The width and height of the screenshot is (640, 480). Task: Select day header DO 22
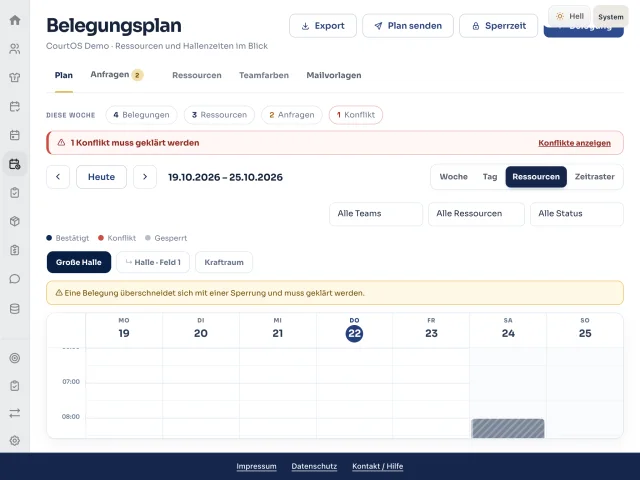point(354,329)
